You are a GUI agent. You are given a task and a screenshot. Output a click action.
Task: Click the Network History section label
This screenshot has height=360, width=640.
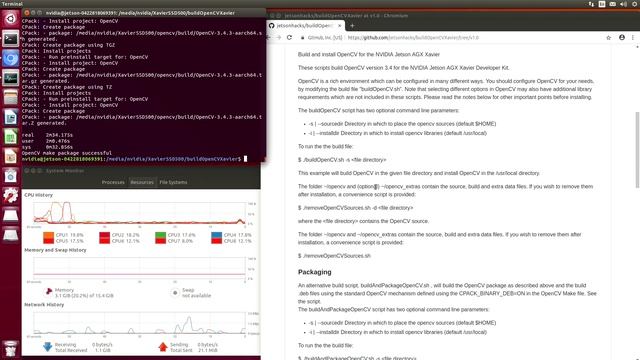point(44,304)
